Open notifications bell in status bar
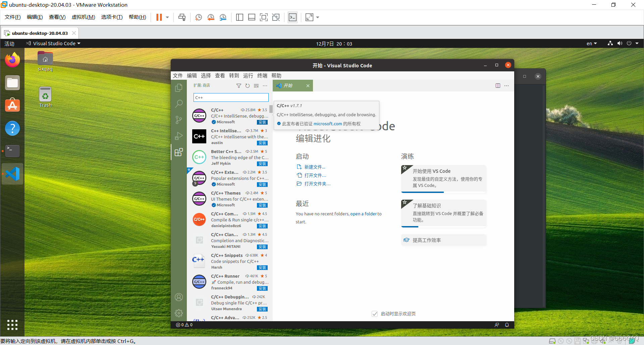Screen dimensions: 644x345 point(507,325)
